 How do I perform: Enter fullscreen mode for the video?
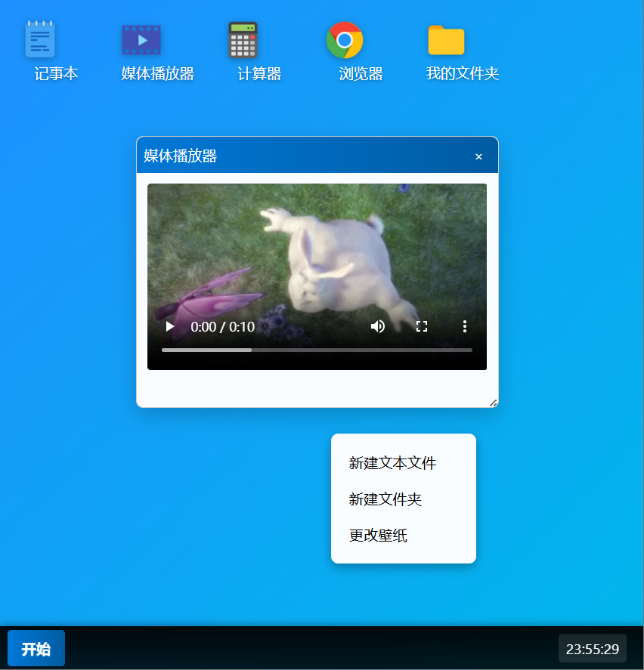pyautogui.click(x=422, y=326)
